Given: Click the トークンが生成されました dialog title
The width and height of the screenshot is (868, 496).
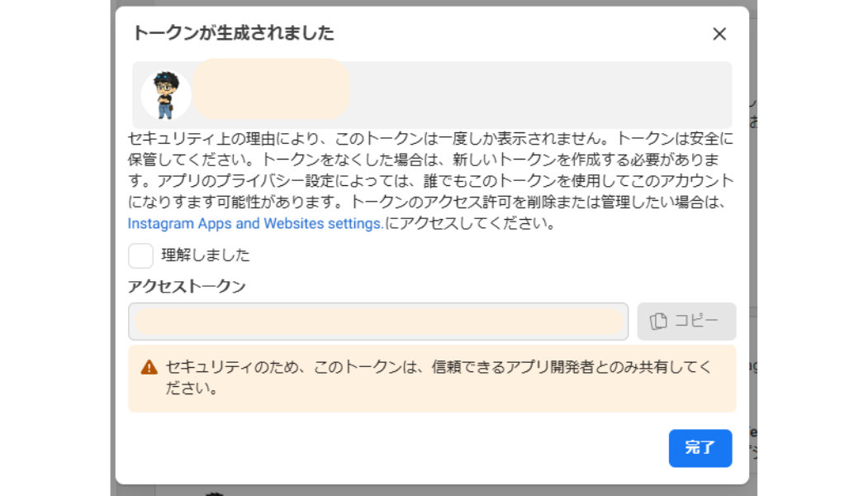Looking at the screenshot, I should click(234, 33).
